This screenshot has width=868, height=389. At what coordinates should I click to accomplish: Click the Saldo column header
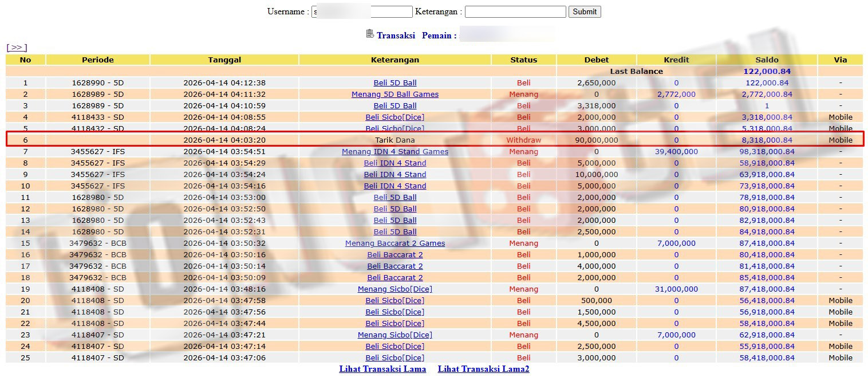tap(766, 60)
